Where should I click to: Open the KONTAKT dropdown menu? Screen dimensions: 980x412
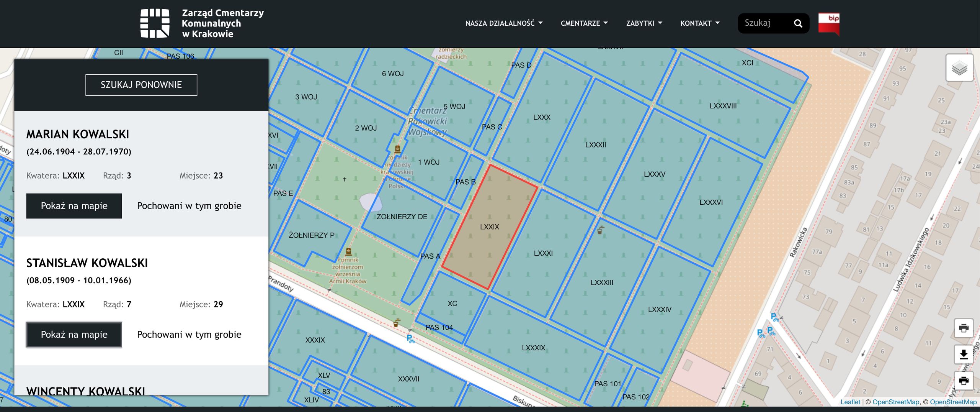[x=700, y=23]
